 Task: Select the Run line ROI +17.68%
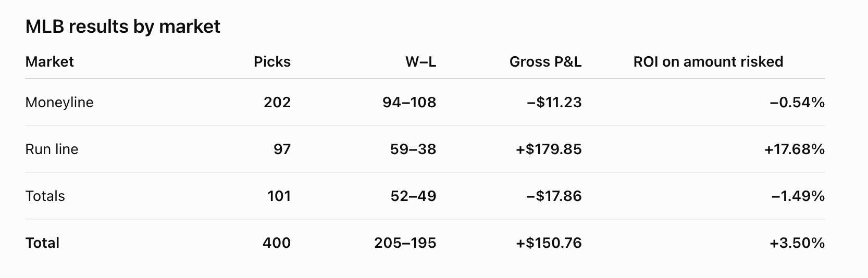point(795,149)
